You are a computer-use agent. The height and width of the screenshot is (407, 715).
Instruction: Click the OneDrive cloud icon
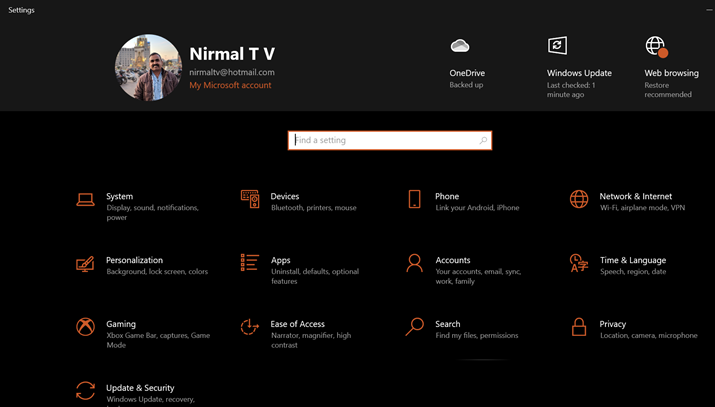tap(460, 46)
